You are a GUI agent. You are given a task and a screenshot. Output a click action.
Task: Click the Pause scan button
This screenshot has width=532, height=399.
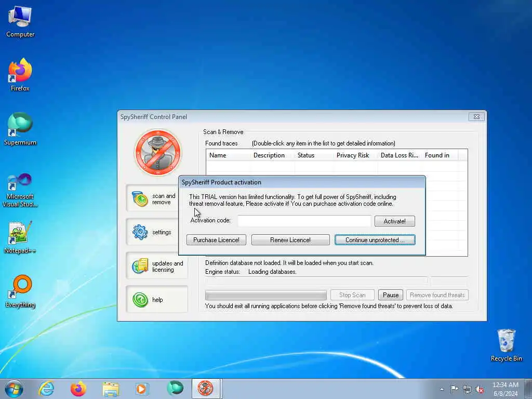pos(391,295)
